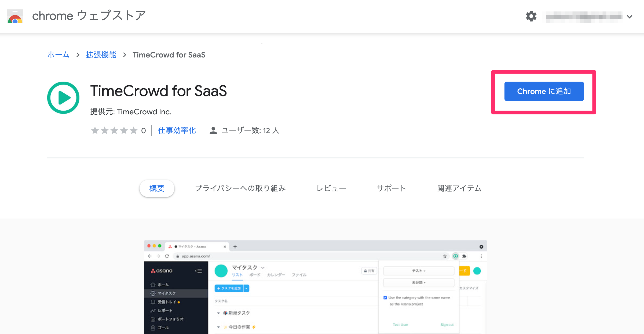Click the first rating star
This screenshot has height=334, width=644.
click(95, 130)
